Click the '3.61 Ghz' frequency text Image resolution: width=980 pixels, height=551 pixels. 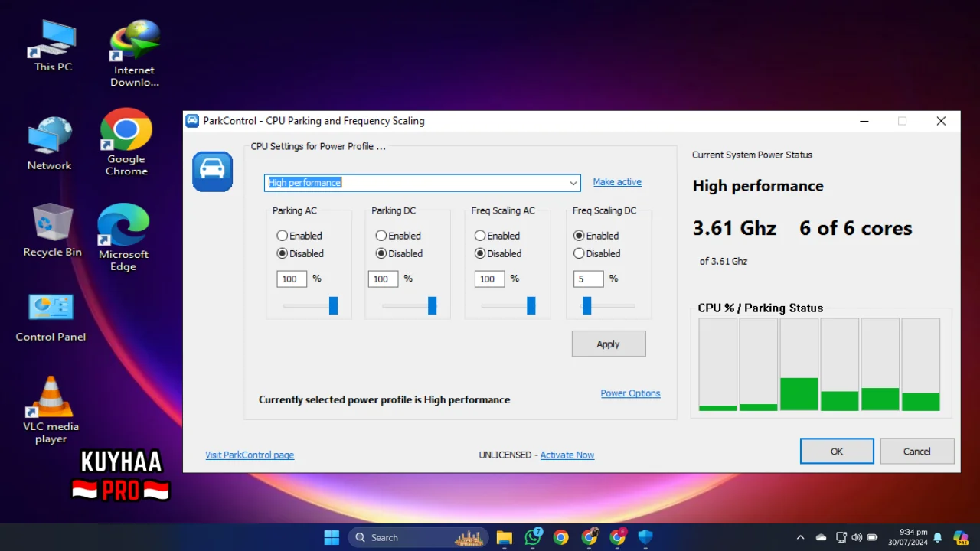[734, 228]
